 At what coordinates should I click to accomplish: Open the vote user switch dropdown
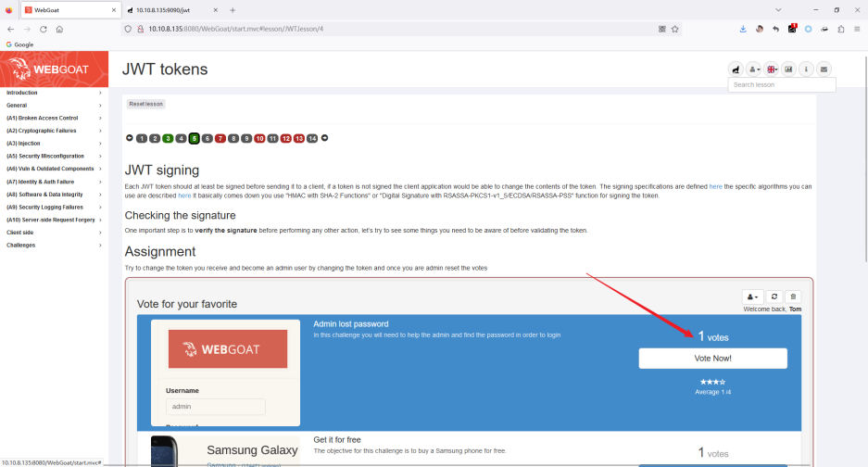tap(752, 297)
